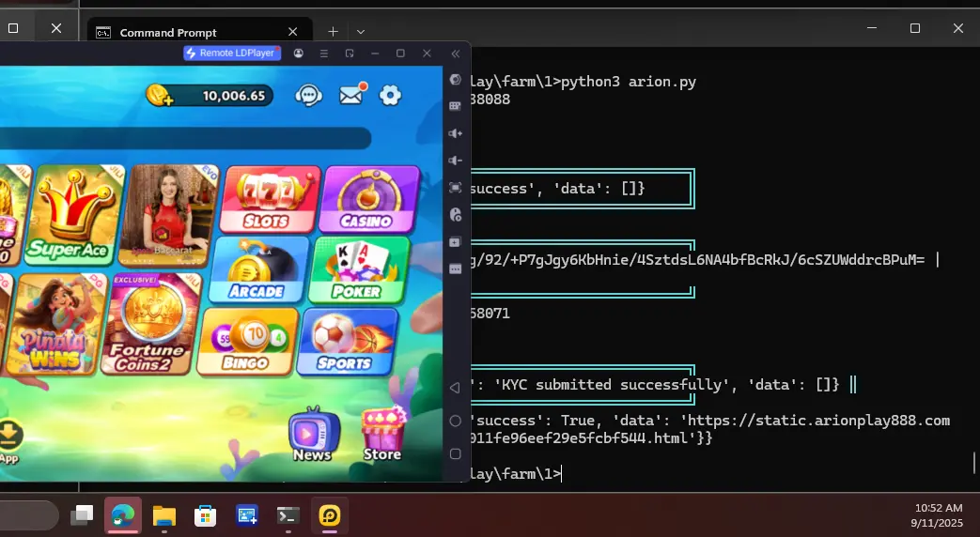This screenshot has width=980, height=537.
Task: Open the LDPlayer taskbar icon
Action: [330, 515]
